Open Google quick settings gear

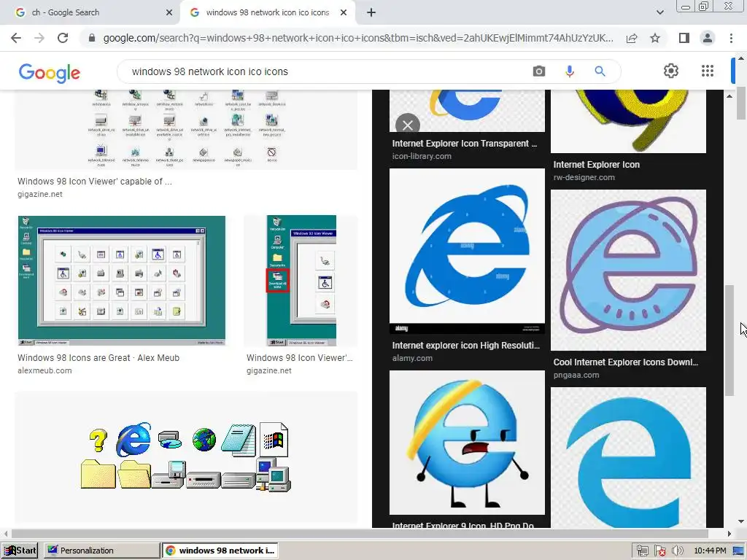pyautogui.click(x=671, y=71)
